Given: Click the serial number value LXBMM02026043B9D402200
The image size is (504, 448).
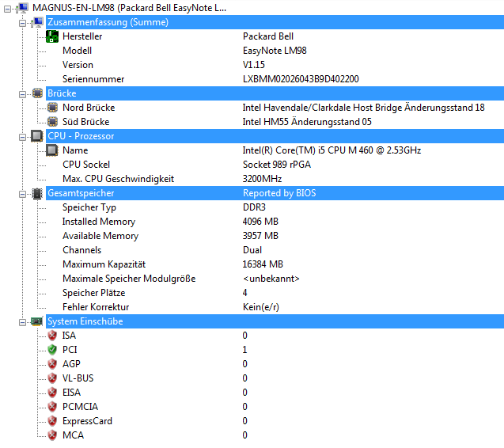Looking at the screenshot, I should click(x=301, y=79).
